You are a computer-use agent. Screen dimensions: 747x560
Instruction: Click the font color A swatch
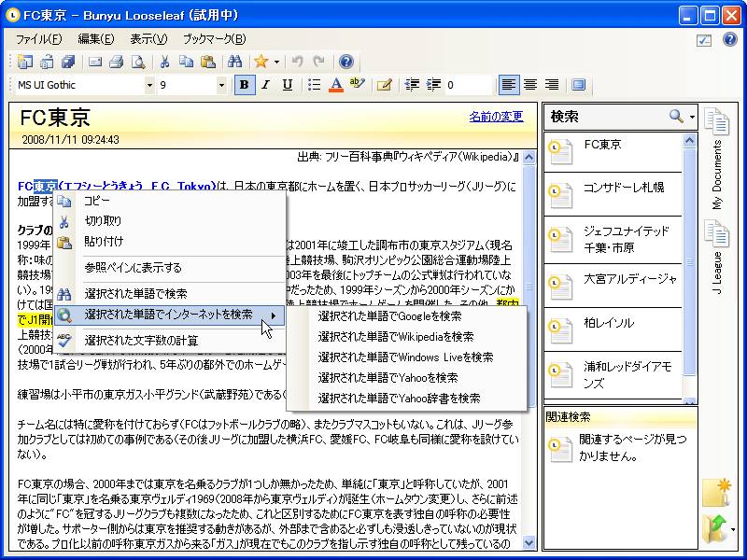tap(336, 85)
